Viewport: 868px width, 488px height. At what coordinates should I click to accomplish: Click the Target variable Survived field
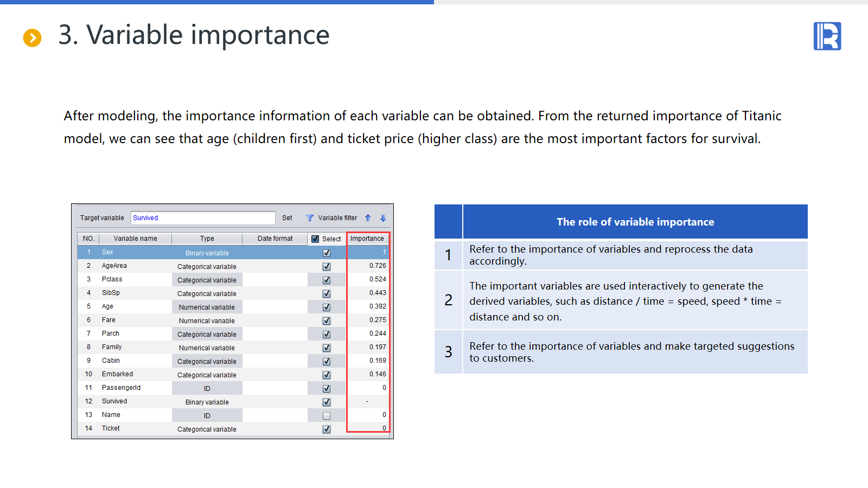click(x=202, y=218)
